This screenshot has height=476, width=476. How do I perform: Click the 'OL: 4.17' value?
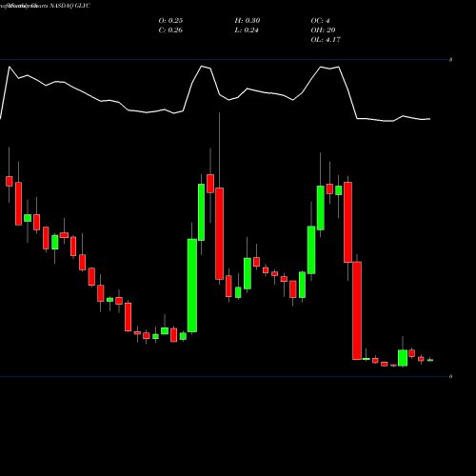point(326,40)
